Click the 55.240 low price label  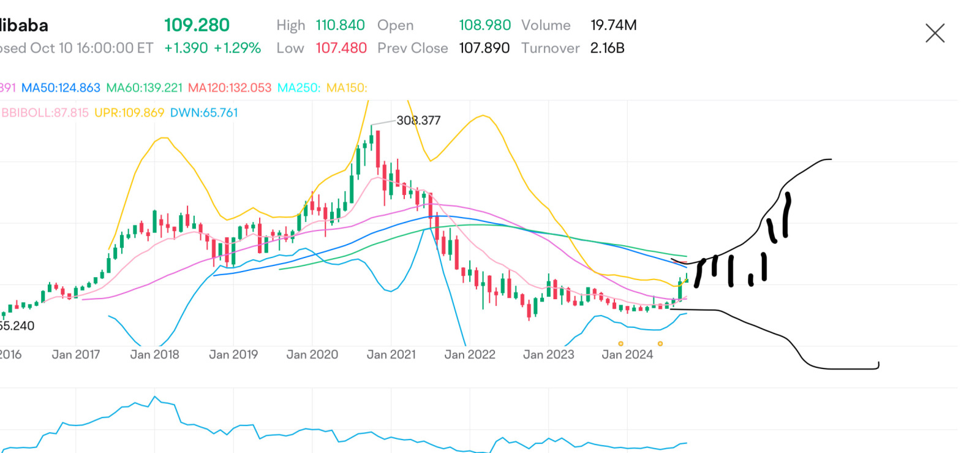tap(17, 326)
